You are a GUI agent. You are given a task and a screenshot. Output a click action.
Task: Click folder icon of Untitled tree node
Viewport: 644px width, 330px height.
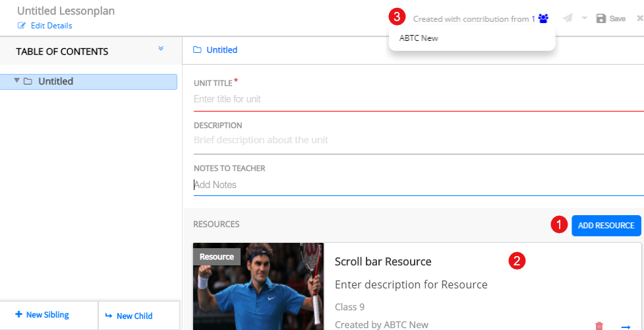click(x=28, y=82)
